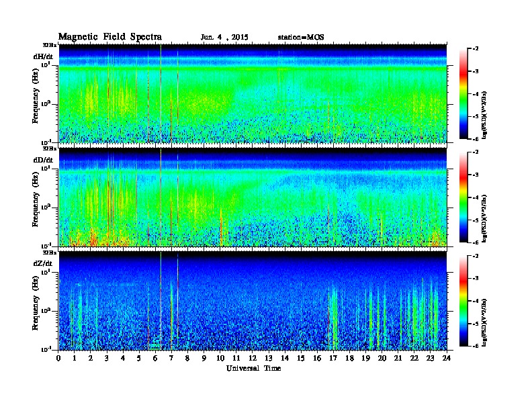The image size is (532, 411).
Task: Click the "station=MOS" label
Action: coord(301,38)
